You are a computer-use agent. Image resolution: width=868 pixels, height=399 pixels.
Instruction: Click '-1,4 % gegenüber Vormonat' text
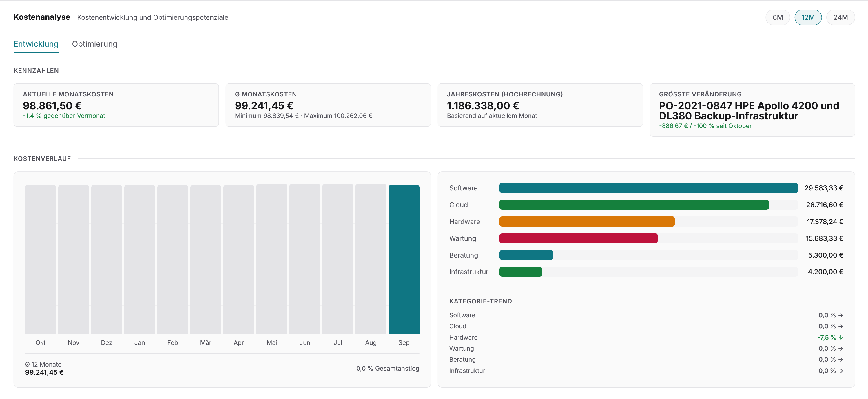point(64,116)
